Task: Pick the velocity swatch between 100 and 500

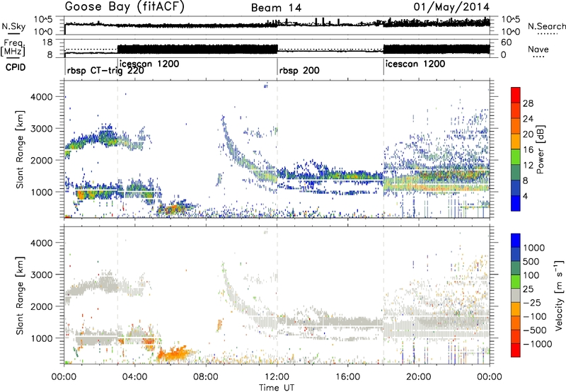Action: click(516, 268)
